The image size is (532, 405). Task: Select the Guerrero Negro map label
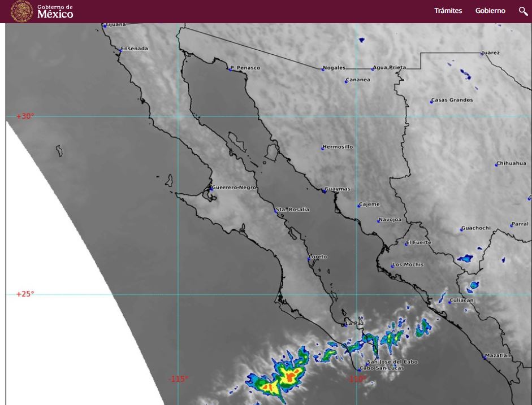coord(234,188)
